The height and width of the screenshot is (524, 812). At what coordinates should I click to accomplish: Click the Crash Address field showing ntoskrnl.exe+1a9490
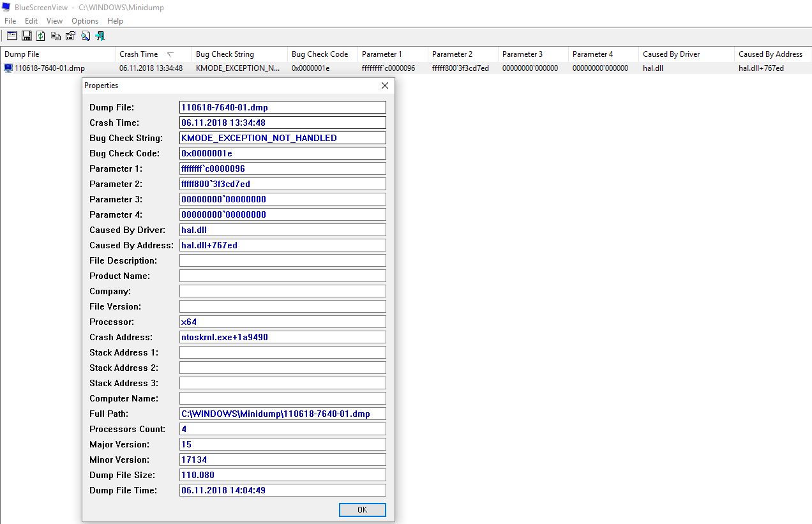point(283,337)
